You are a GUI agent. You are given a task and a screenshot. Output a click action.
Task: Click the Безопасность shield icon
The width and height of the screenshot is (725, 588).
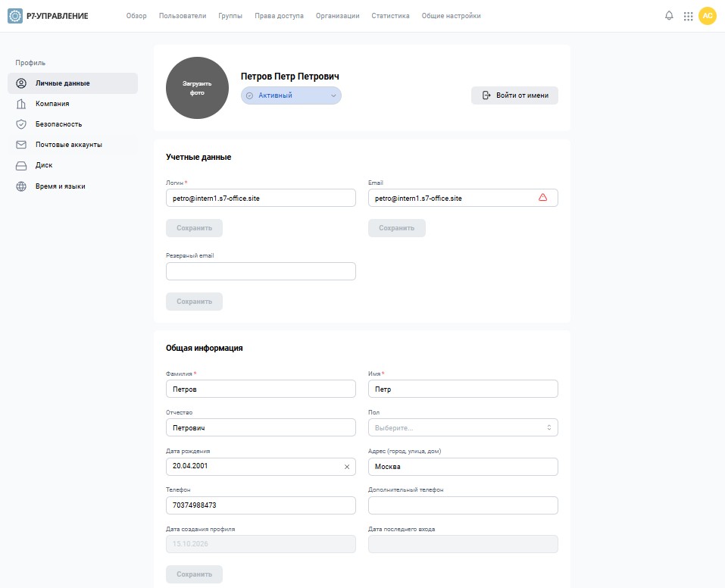coord(21,124)
